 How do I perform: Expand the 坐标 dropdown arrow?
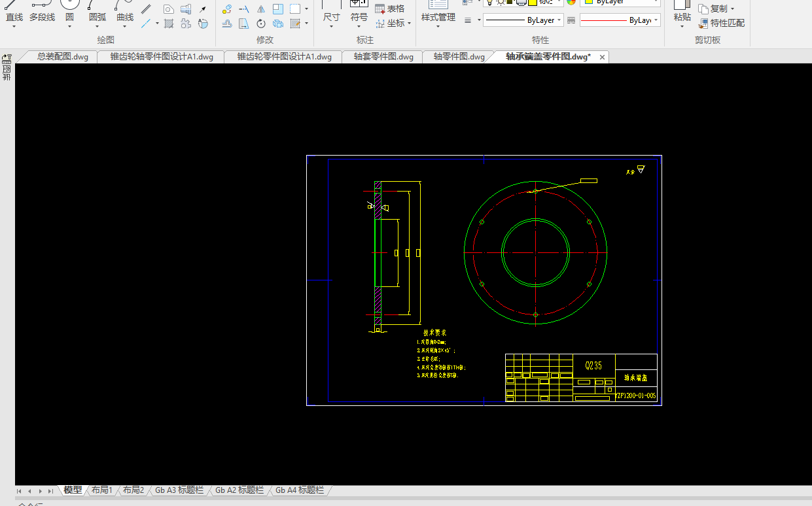[x=410, y=24]
